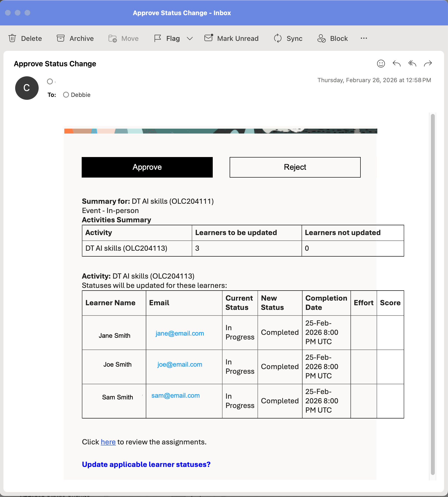Reply all to this email
This screenshot has width=448, height=497.
(412, 63)
